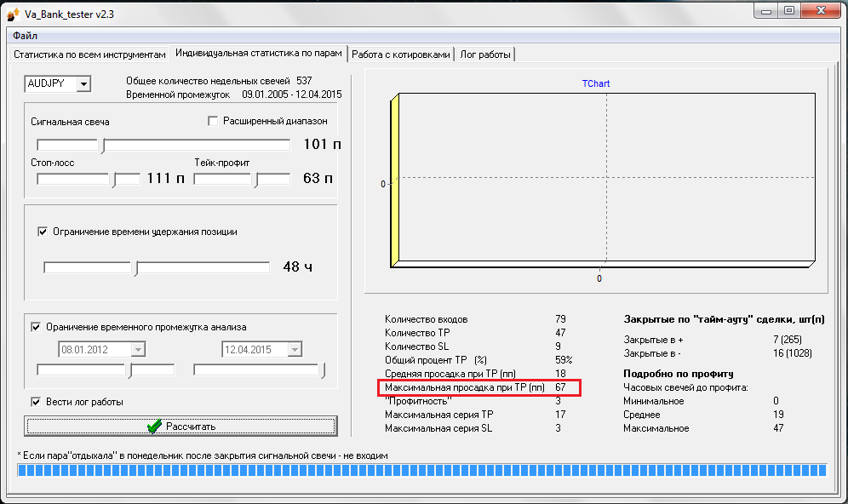Click the end date range slider
Viewport: 848px width, 504px height.
(x=260, y=370)
